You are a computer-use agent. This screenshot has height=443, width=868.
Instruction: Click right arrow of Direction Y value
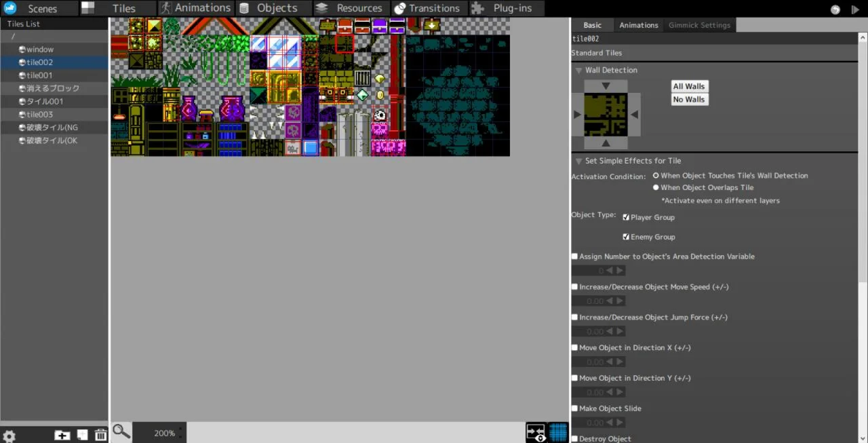[620, 393]
